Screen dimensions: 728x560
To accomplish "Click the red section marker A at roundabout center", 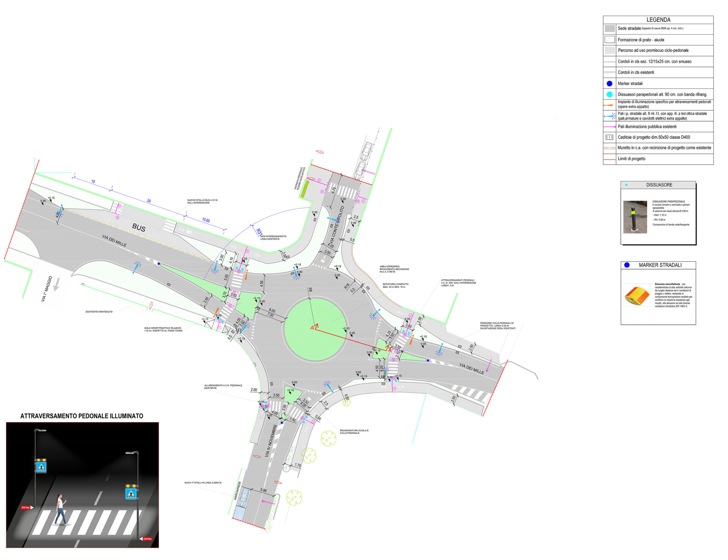I will click(x=312, y=328).
